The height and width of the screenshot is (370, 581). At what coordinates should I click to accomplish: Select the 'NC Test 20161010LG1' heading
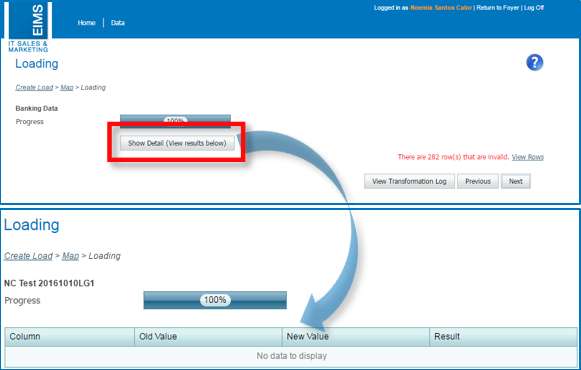coord(49,283)
